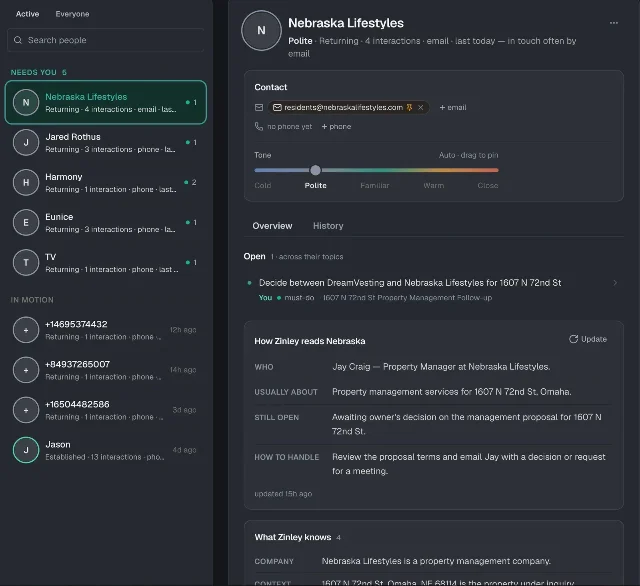Click the IN MOTION section header
This screenshot has width=640, height=586.
32,300
